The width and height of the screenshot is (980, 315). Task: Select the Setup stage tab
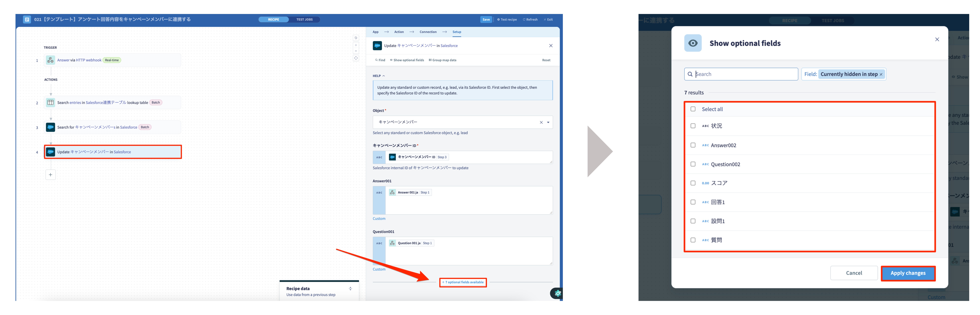click(457, 32)
